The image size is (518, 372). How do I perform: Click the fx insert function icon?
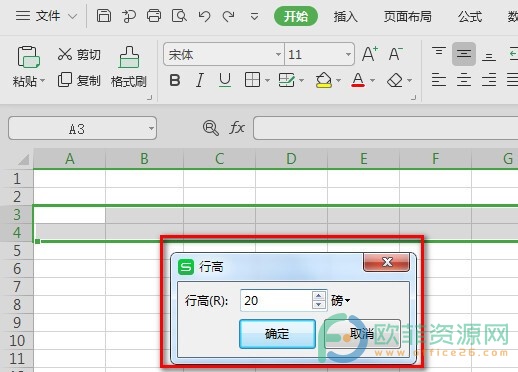point(237,128)
